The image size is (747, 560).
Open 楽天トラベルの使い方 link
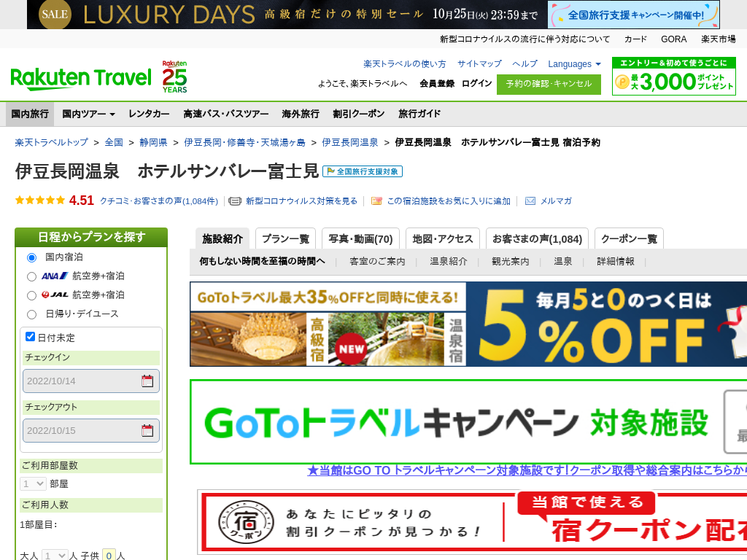[x=405, y=64]
